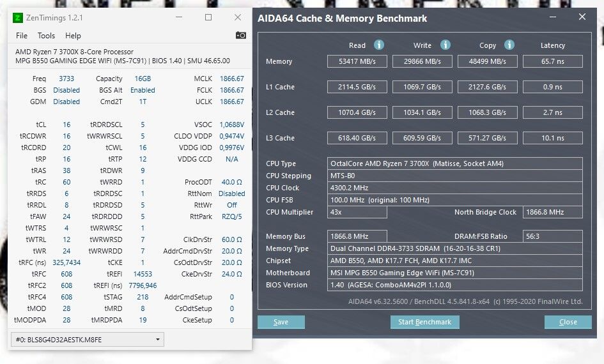Screen dimensions: 604x364
Task: Open the Copy info icon in AIDA64
Action: point(509,45)
